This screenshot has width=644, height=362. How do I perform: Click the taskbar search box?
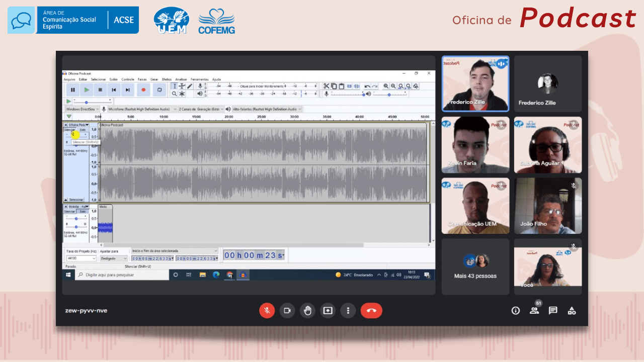pyautogui.click(x=122, y=275)
